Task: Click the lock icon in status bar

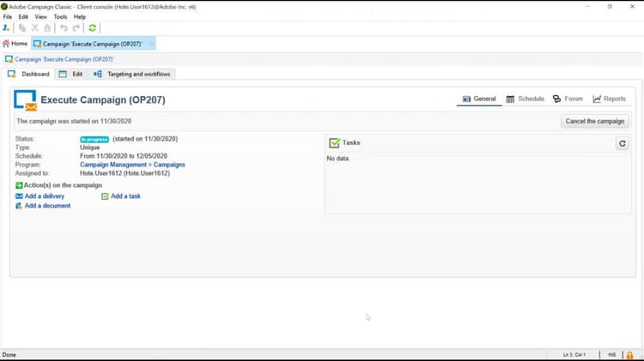Action: (629, 355)
